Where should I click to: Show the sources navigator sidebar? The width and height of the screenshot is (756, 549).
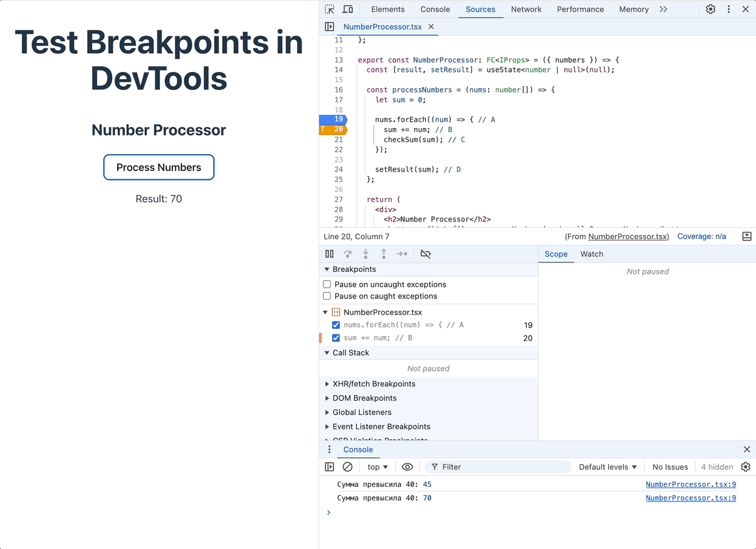click(329, 27)
